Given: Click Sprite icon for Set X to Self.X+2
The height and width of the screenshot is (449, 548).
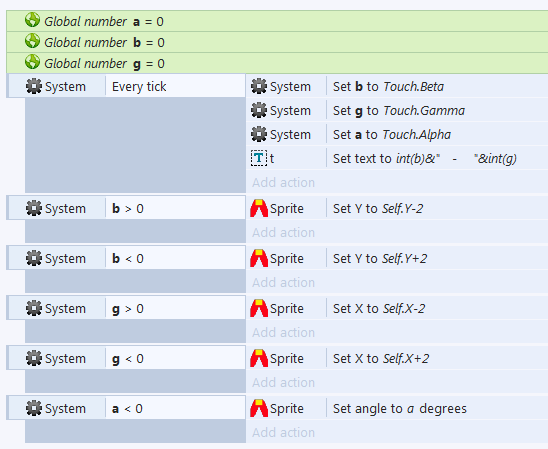Looking at the screenshot, I should click(x=259, y=358).
